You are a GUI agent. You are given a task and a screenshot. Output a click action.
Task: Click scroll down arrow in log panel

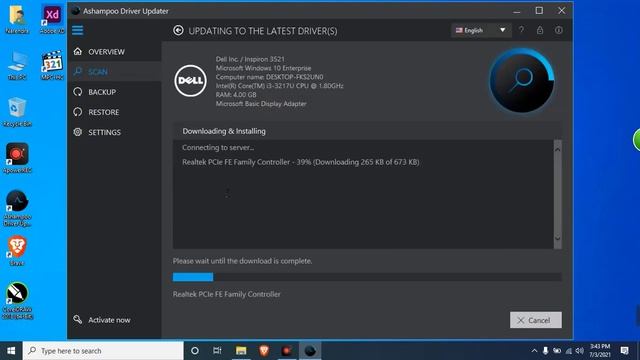pos(558,238)
